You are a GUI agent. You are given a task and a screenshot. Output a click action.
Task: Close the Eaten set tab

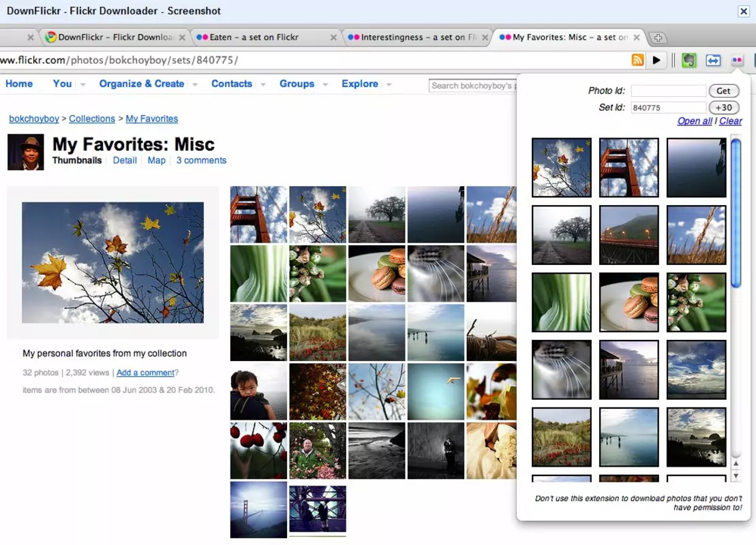333,37
